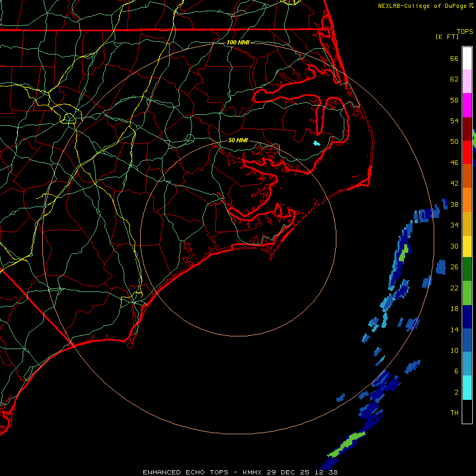Select the light blue swatch between 10 and 6

(x=467, y=364)
